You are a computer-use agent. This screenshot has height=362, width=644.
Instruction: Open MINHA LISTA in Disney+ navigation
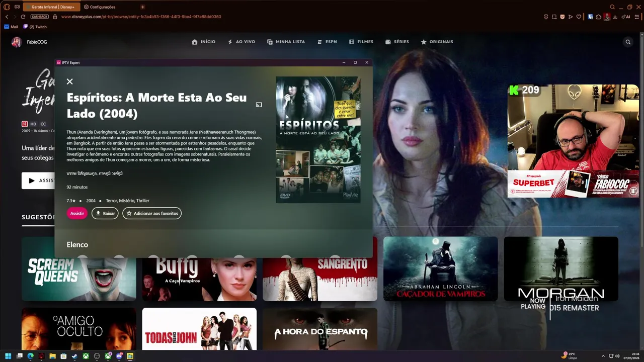click(x=286, y=42)
